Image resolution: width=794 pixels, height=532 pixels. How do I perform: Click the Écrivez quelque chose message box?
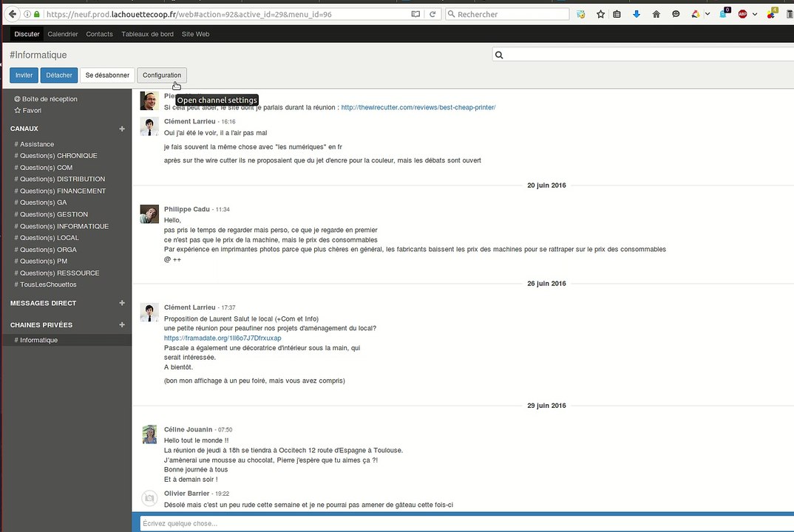click(x=467, y=523)
